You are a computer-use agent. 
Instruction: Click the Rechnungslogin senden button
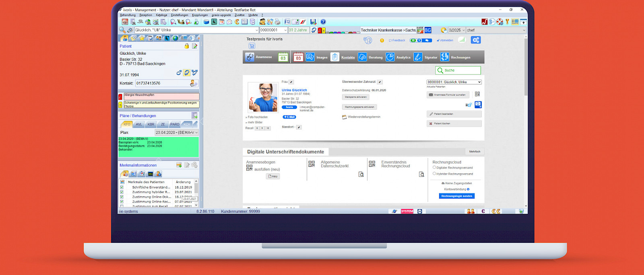(x=456, y=196)
